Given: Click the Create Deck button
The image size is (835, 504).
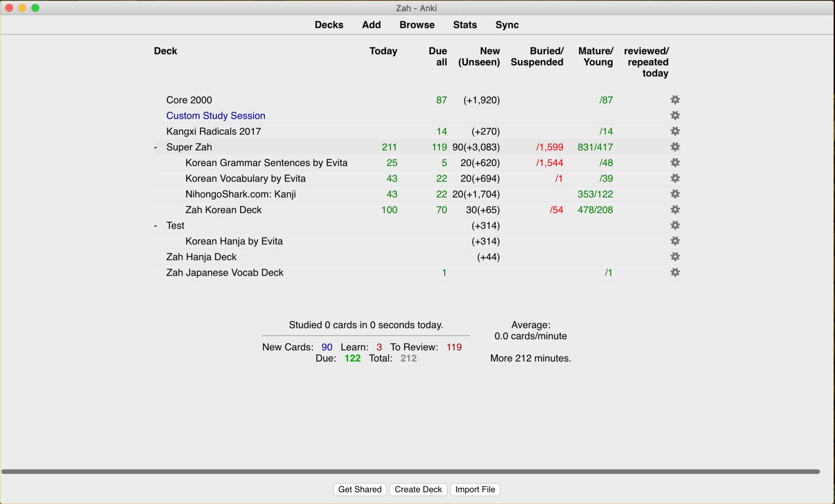Looking at the screenshot, I should tap(418, 489).
